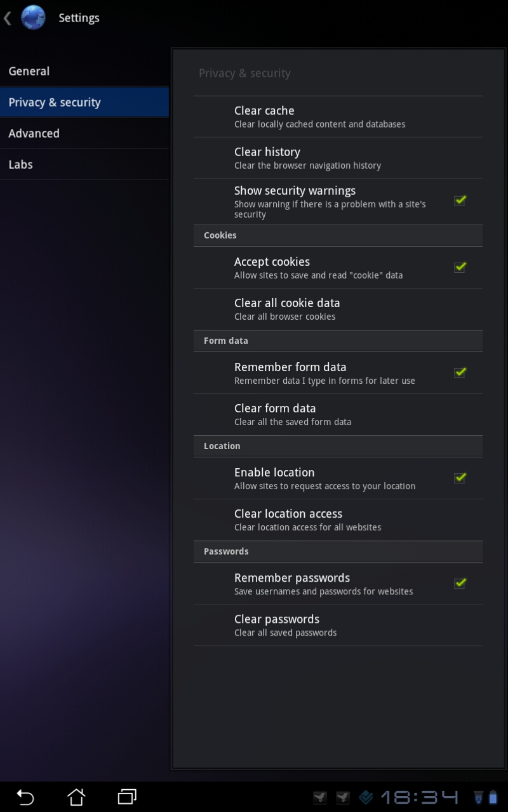This screenshot has height=812, width=508.
Task: Tap the battery icon in status bar
Action: [x=493, y=797]
